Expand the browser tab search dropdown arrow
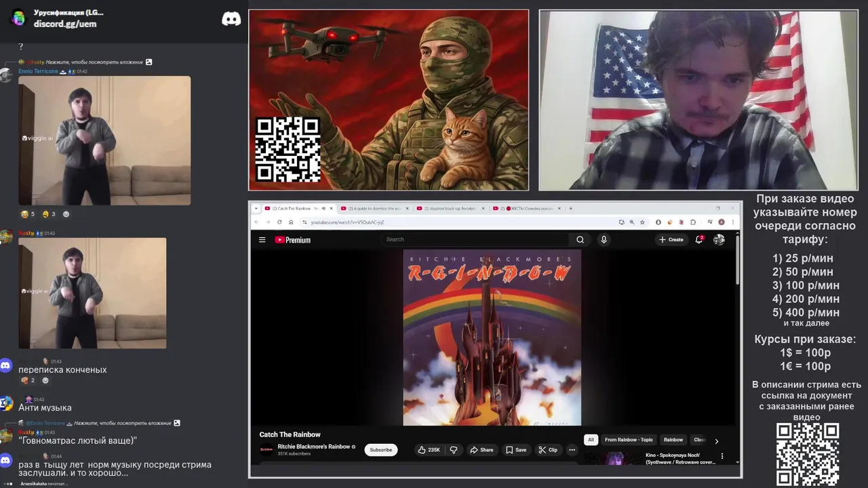This screenshot has height=488, width=868. tap(256, 208)
